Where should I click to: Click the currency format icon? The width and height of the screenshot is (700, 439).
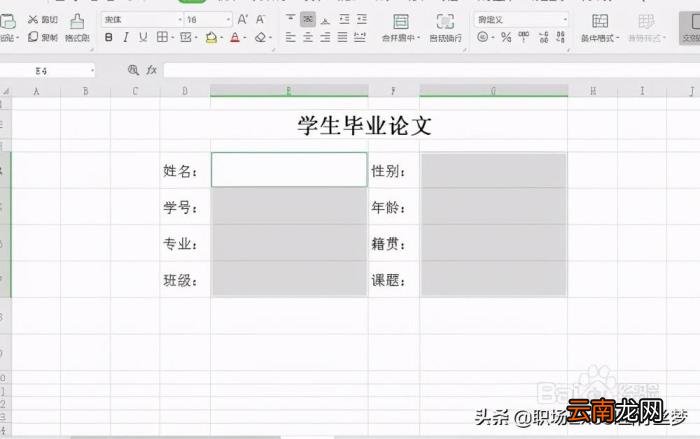pos(483,37)
